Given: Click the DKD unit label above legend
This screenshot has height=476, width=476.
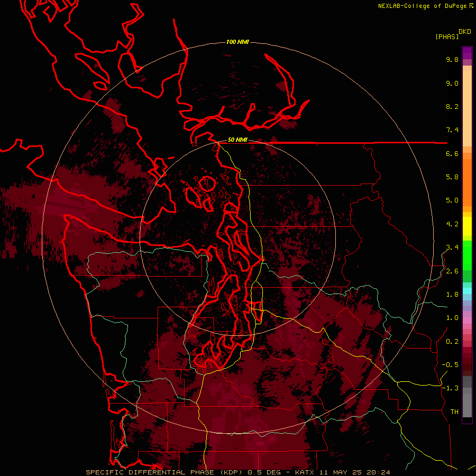Looking at the screenshot, I should click(465, 32).
